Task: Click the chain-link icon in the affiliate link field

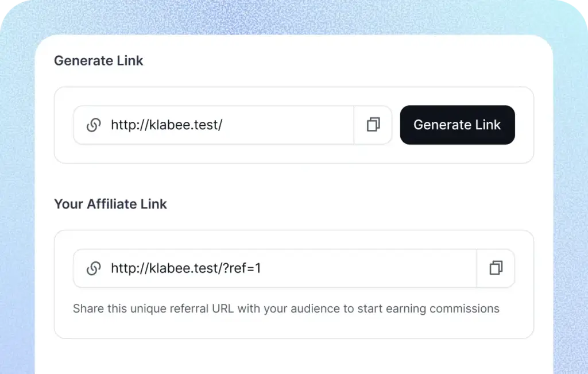Action: (x=94, y=268)
